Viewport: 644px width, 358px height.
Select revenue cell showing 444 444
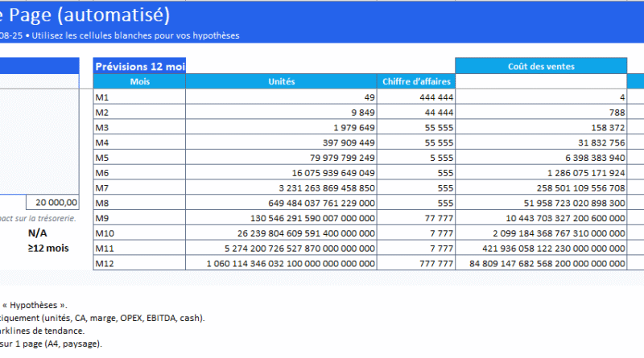pyautogui.click(x=417, y=97)
